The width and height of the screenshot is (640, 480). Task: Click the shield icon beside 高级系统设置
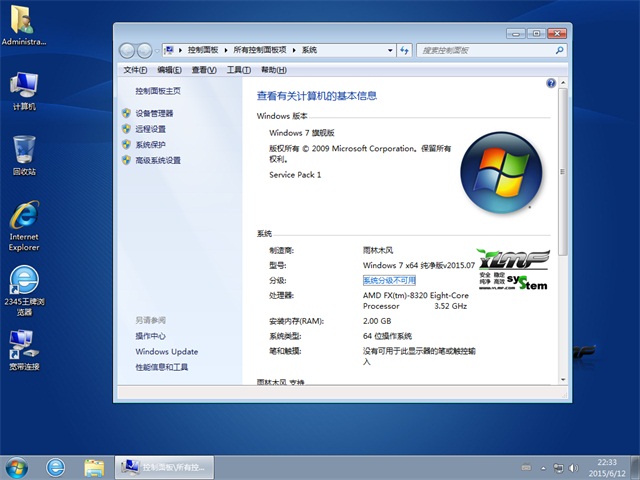click(126, 160)
